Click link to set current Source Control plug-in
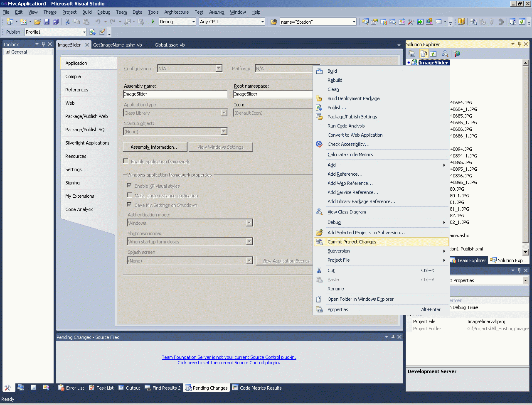This screenshot has height=405, width=532. [x=229, y=363]
